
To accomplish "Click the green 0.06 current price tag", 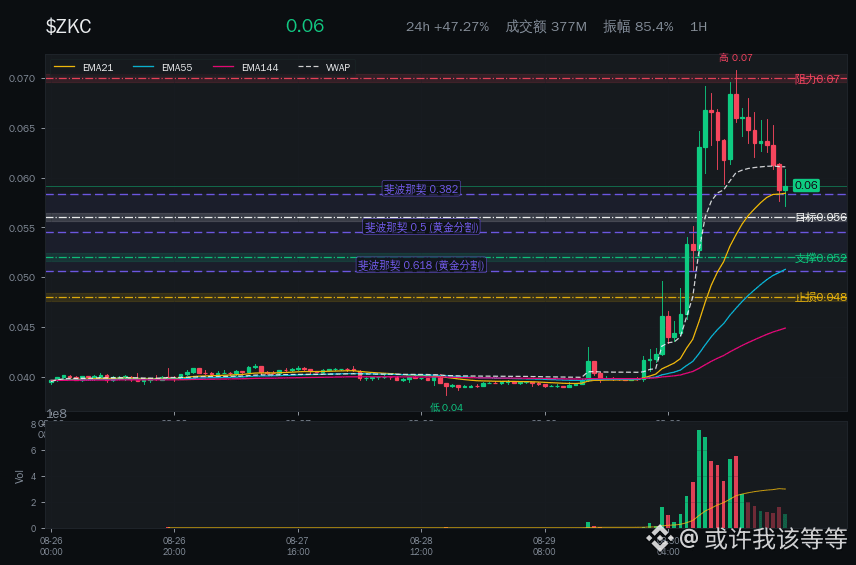I will tap(806, 186).
